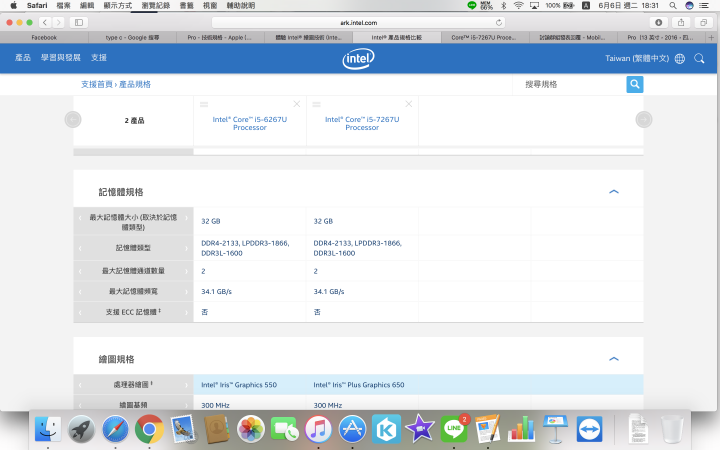Launch Google Chrome from the Dock
Viewport: 720px width, 450px height.
(149, 430)
